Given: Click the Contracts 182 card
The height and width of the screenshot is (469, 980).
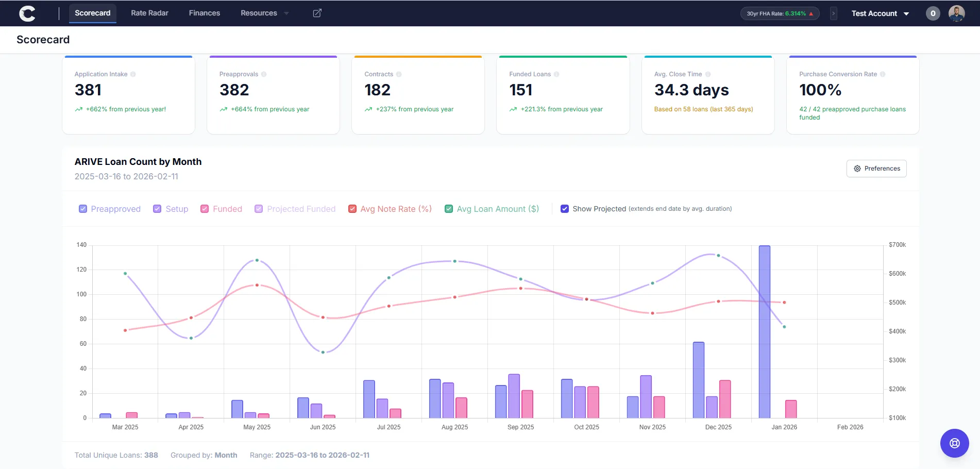Looking at the screenshot, I should pyautogui.click(x=418, y=95).
